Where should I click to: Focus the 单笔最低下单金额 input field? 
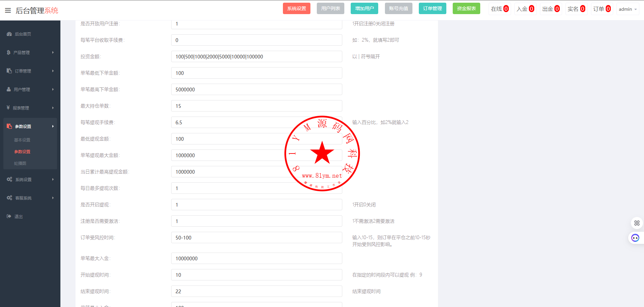257,73
